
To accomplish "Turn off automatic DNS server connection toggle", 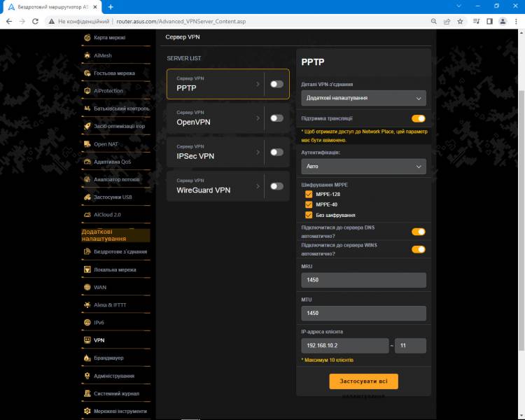I will pos(419,232).
